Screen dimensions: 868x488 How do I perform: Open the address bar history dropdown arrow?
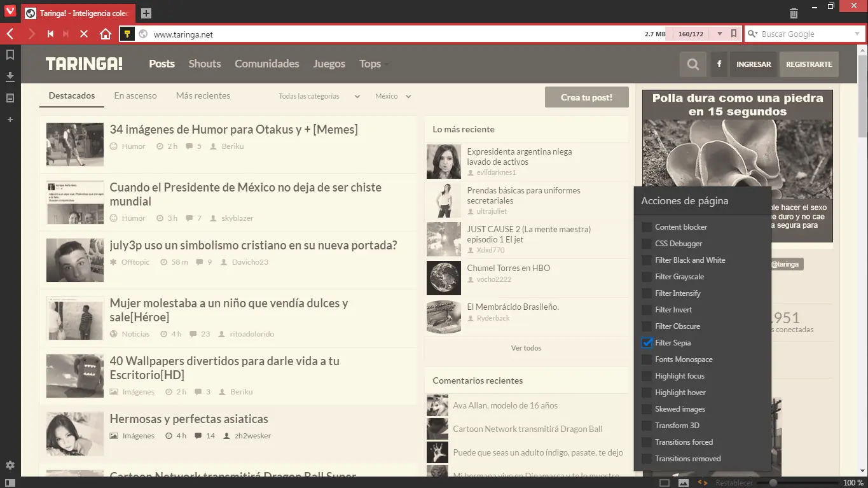tap(720, 34)
